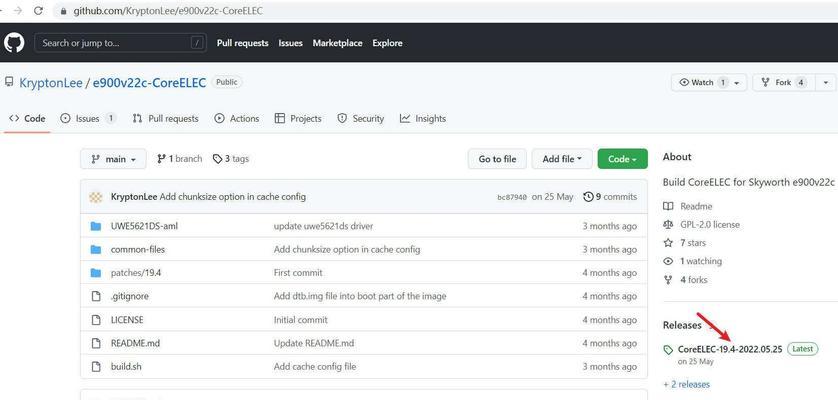View the 9 commits history
838x400 pixels.
[610, 197]
